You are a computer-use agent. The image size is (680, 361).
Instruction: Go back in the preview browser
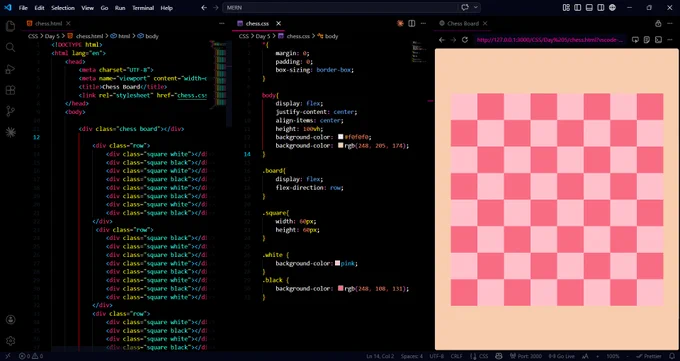click(441, 39)
